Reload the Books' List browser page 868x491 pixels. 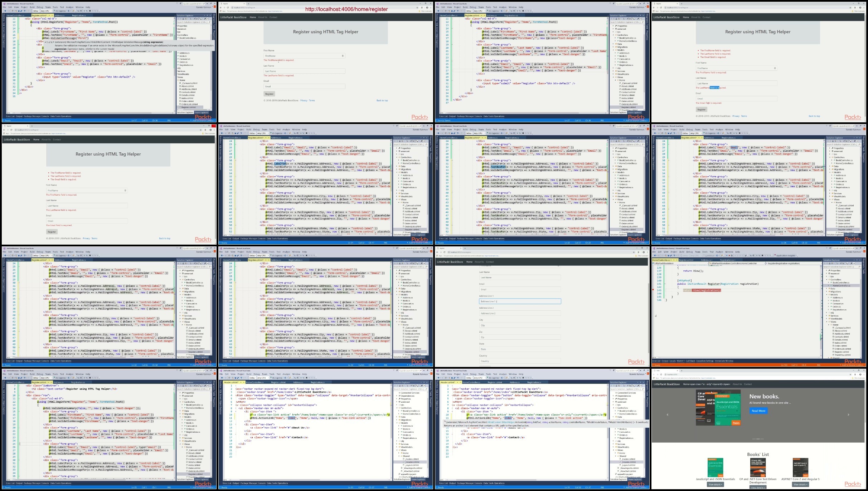(661, 374)
